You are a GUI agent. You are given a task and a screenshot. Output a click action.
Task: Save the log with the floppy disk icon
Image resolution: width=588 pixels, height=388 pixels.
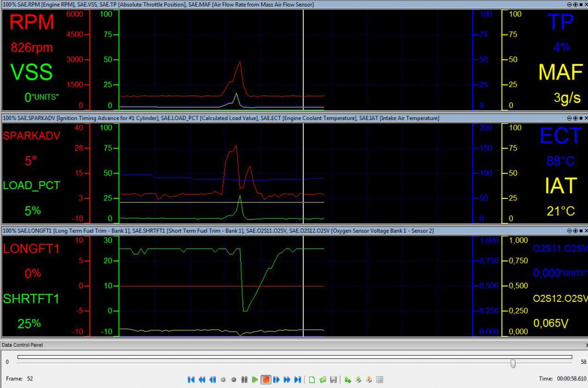332,379
